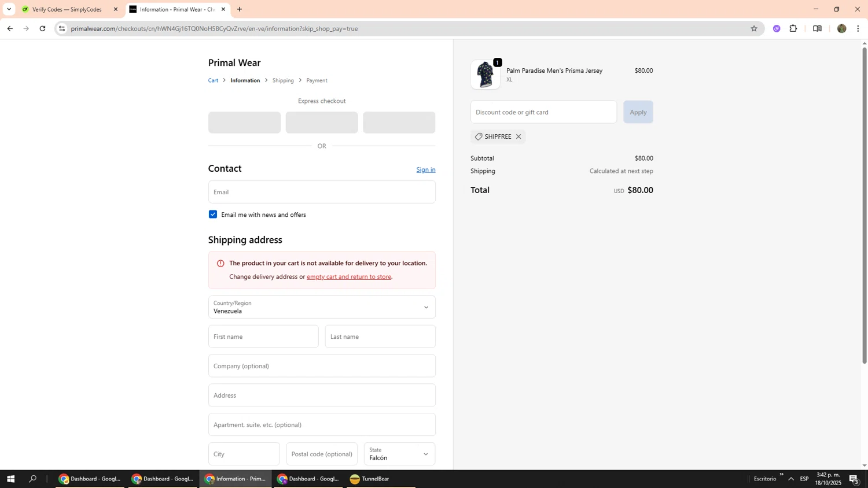Viewport: 868px width, 488px height.
Task: Go back using the browser back arrow
Action: point(10,28)
